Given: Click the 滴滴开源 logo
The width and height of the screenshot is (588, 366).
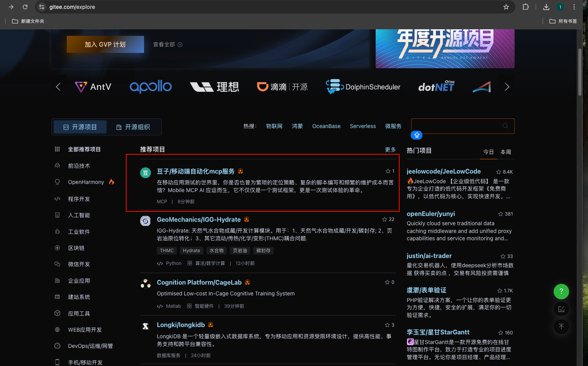Looking at the screenshot, I should 282,87.
